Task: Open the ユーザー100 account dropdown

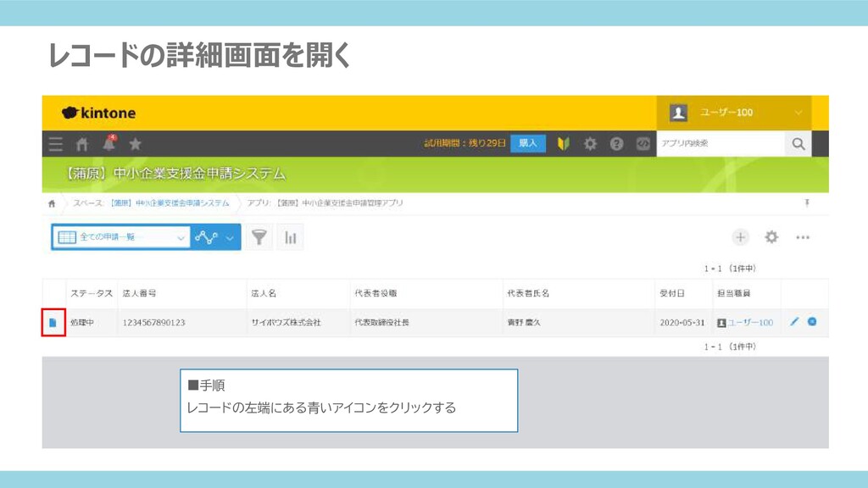Action: coord(734,113)
